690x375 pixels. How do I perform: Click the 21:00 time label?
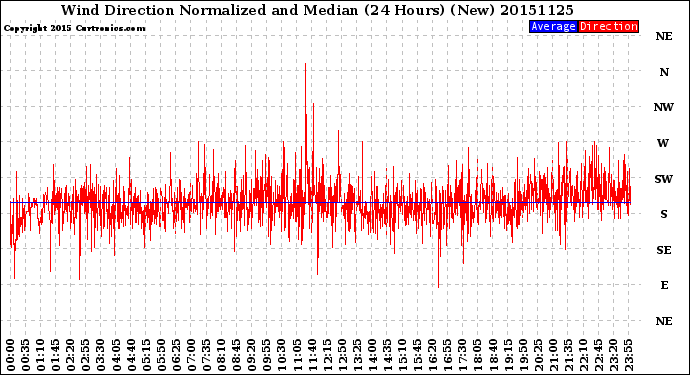pos(553,355)
